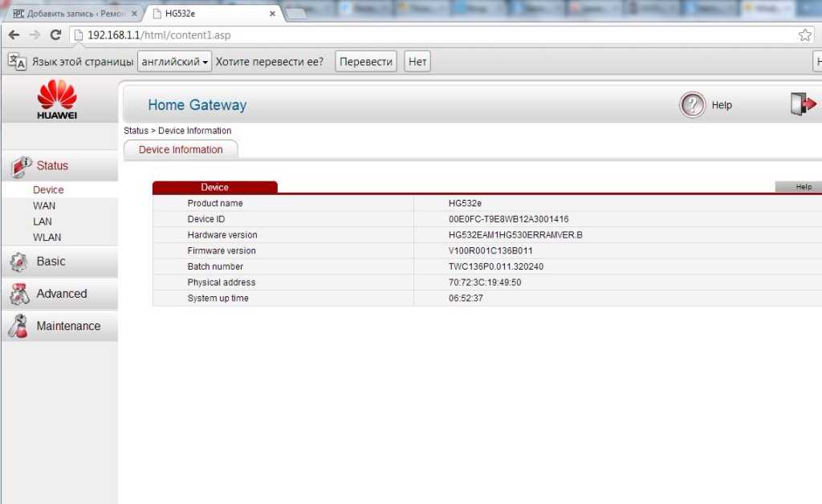This screenshot has height=504, width=822.
Task: Click the Firmware version label
Action: click(x=222, y=250)
